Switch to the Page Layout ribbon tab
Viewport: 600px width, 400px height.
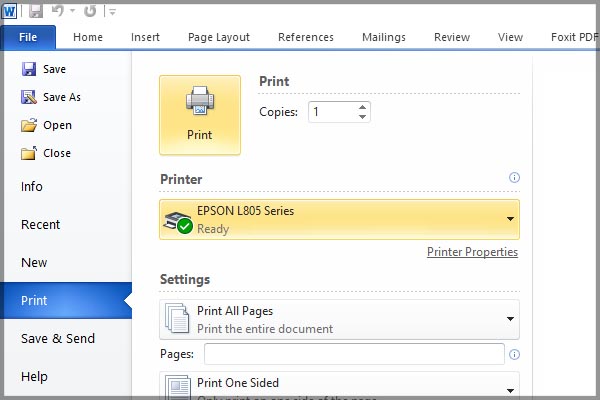click(219, 37)
